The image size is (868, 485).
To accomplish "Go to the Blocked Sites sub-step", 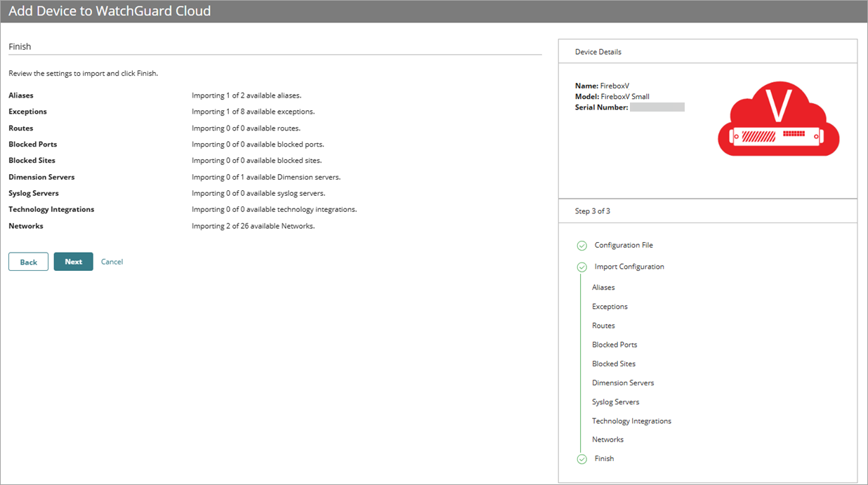I will 614,364.
